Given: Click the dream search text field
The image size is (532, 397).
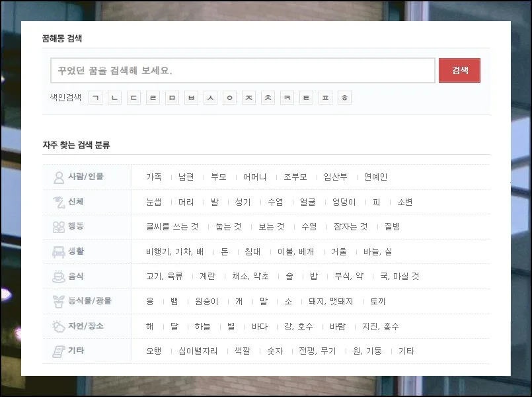Looking at the screenshot, I should (243, 70).
